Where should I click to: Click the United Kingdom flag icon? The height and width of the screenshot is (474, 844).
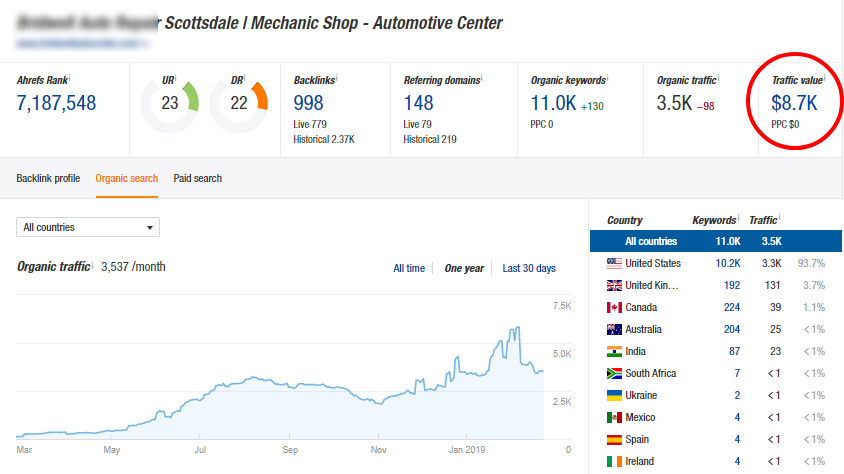tap(614, 285)
